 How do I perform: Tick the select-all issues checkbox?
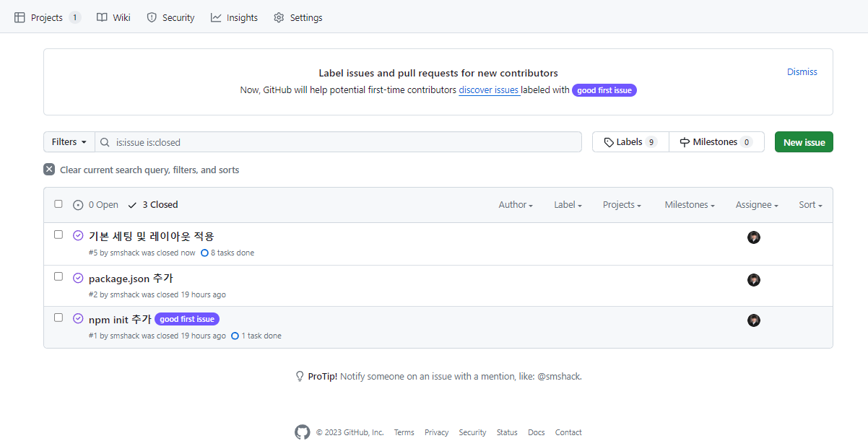pyautogui.click(x=58, y=204)
